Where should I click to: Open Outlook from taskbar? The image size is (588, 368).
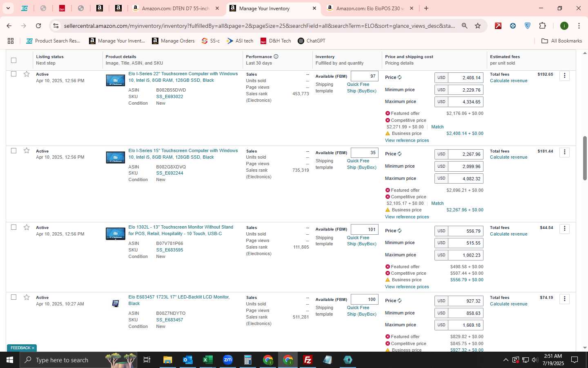point(187,360)
